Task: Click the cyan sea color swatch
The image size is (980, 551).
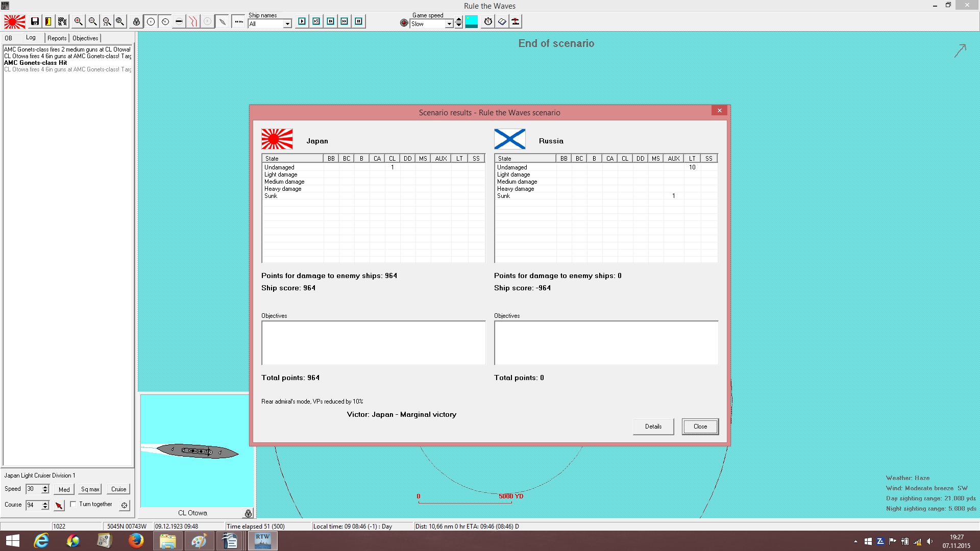Action: (472, 21)
